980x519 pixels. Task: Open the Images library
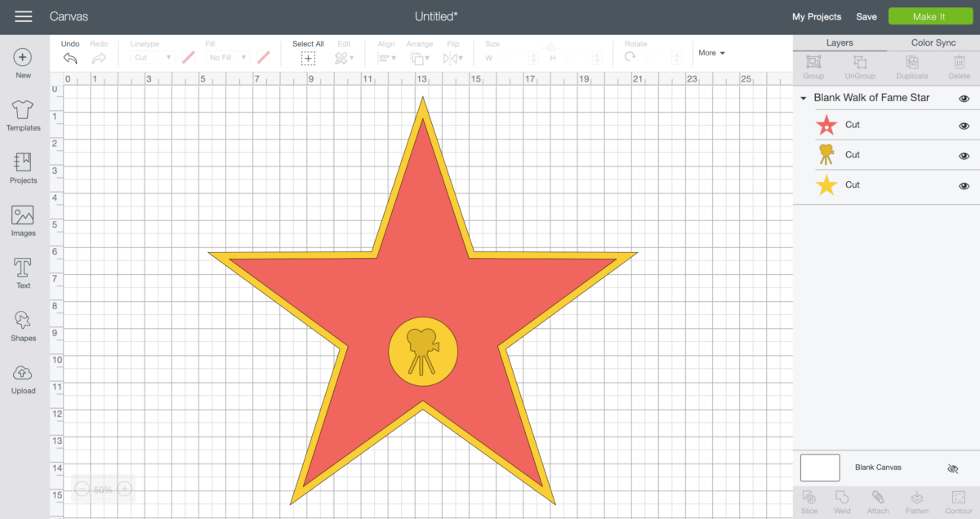pos(23,221)
